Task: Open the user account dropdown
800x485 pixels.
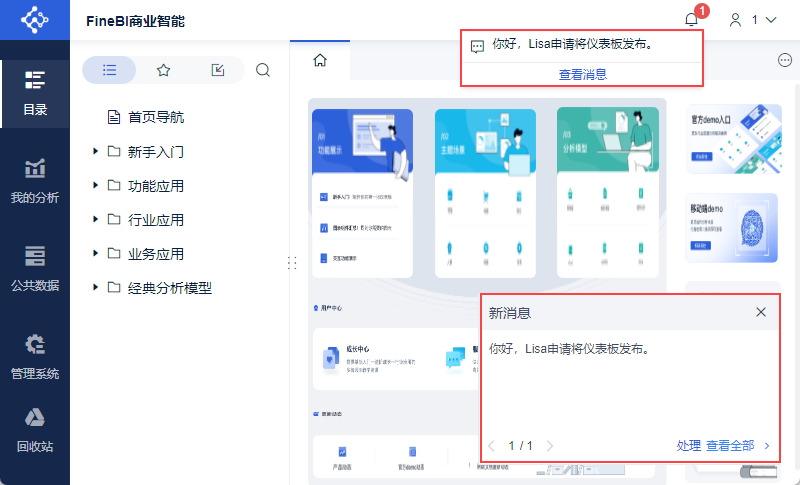Action: coord(753,20)
